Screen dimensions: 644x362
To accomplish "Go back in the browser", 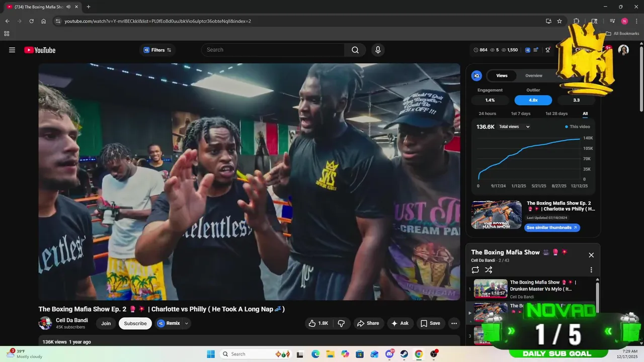I will tap(7, 21).
